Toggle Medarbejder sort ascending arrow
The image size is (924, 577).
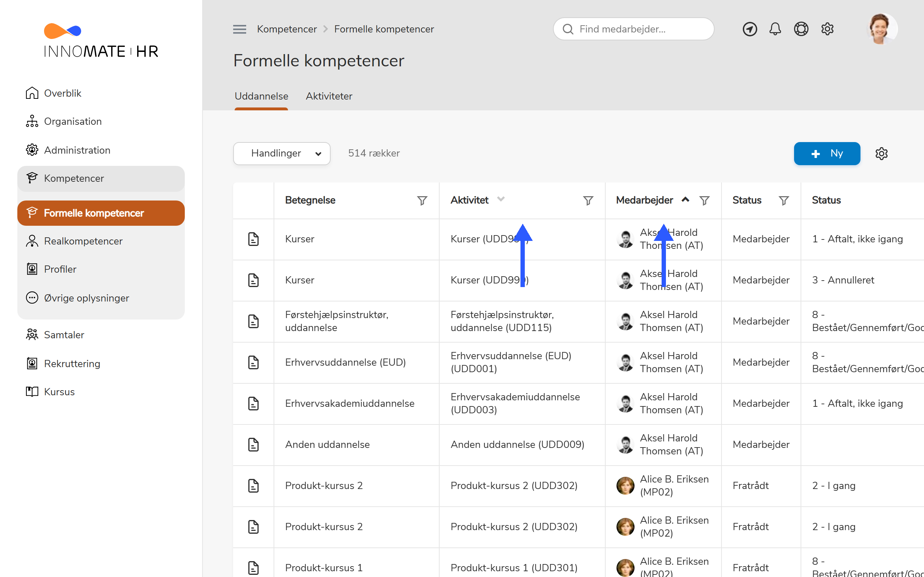pos(685,199)
